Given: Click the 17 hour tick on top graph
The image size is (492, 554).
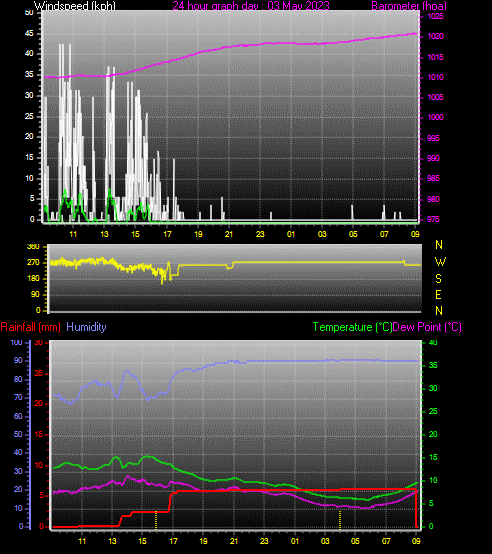Looking at the screenshot, I should coord(167,234).
